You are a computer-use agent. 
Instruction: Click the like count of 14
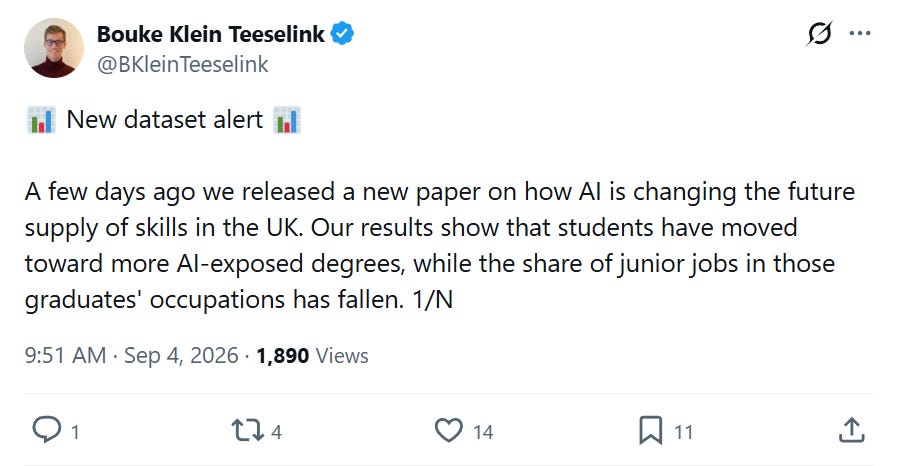[483, 432]
